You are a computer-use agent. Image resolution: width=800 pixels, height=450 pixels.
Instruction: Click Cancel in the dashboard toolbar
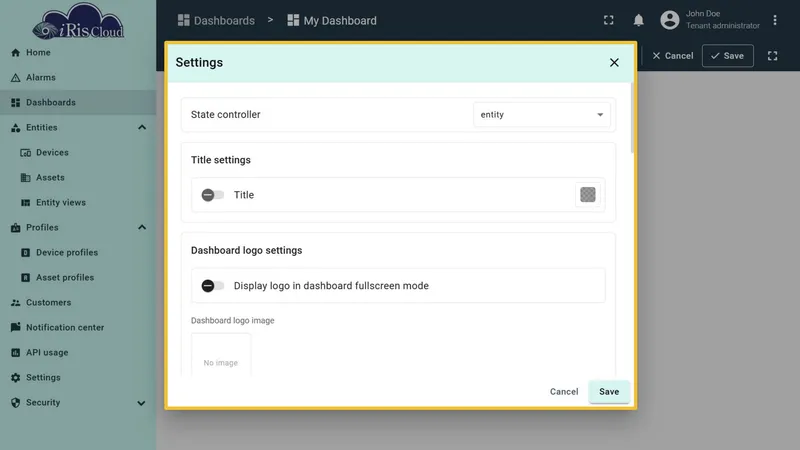coord(672,56)
